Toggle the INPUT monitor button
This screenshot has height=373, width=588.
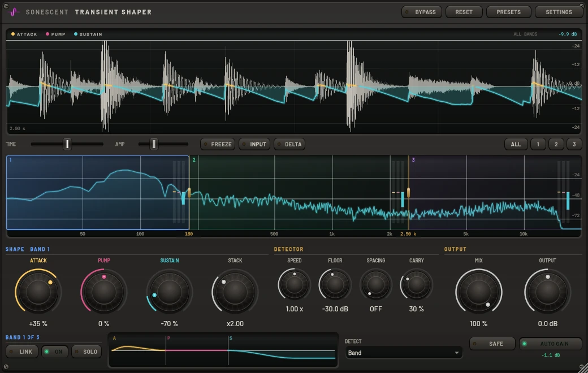(254, 144)
